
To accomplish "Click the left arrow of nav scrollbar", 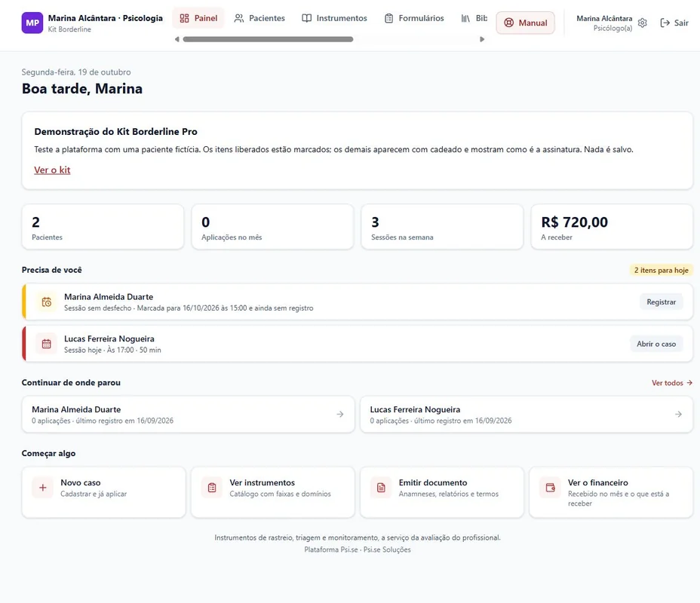I will pos(177,39).
